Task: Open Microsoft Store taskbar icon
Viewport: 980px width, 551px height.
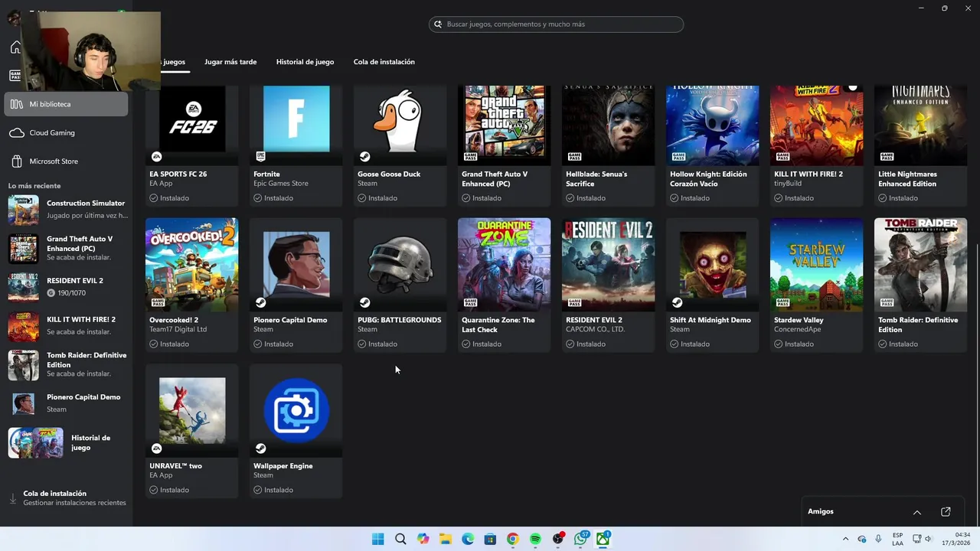Action: click(x=490, y=539)
